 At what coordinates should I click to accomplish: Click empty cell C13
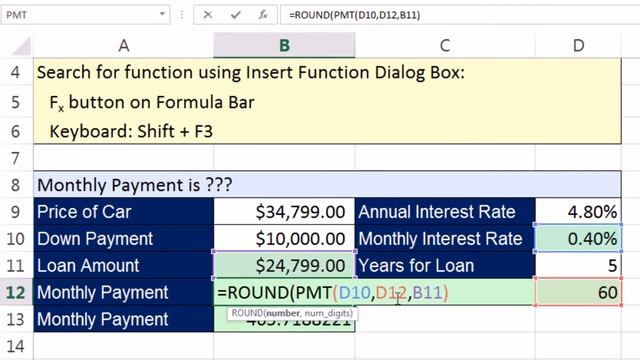pos(445,320)
